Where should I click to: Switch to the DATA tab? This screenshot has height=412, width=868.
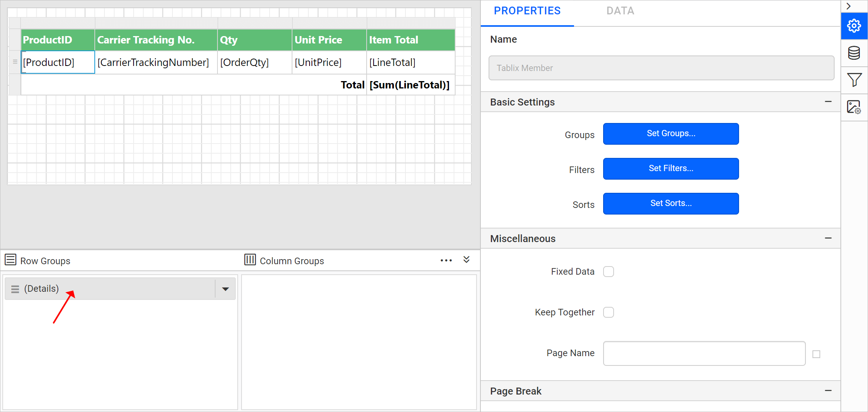[x=620, y=11]
